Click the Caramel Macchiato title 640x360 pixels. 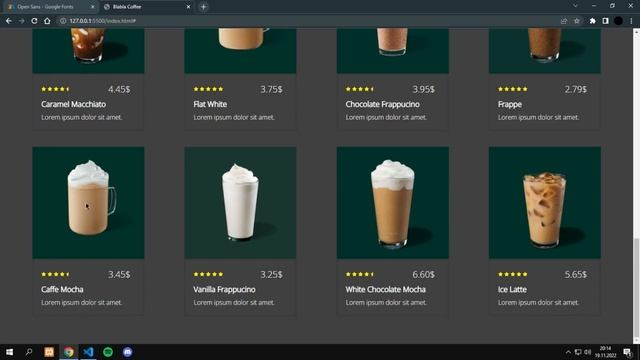coord(73,104)
